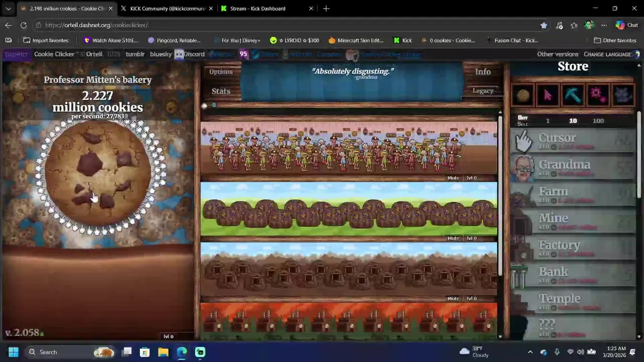This screenshot has width=644, height=362.
Task: Open the Copilot Chat button
Action: pyautogui.click(x=627, y=25)
